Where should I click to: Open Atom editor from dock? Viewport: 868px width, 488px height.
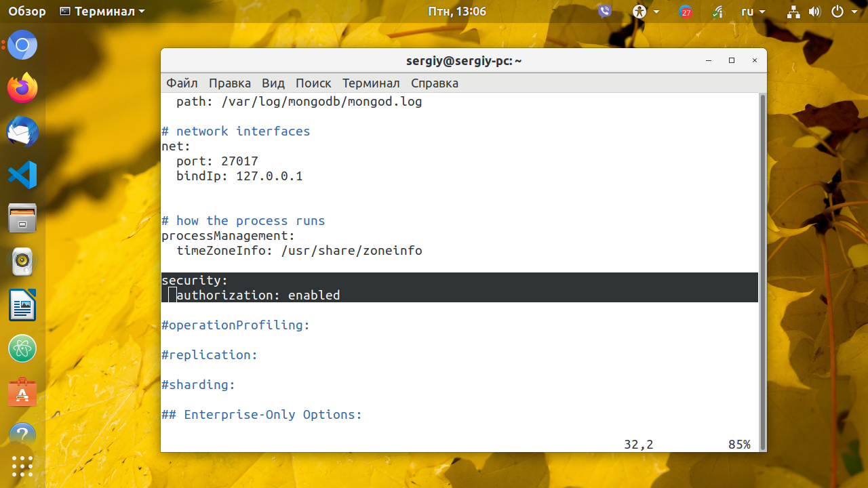22,348
